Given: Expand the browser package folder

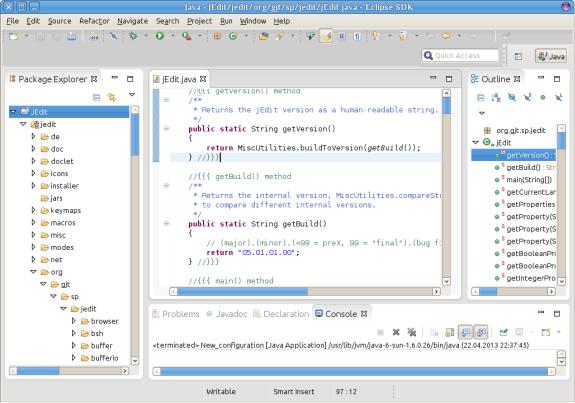Looking at the screenshot, I should [73, 321].
